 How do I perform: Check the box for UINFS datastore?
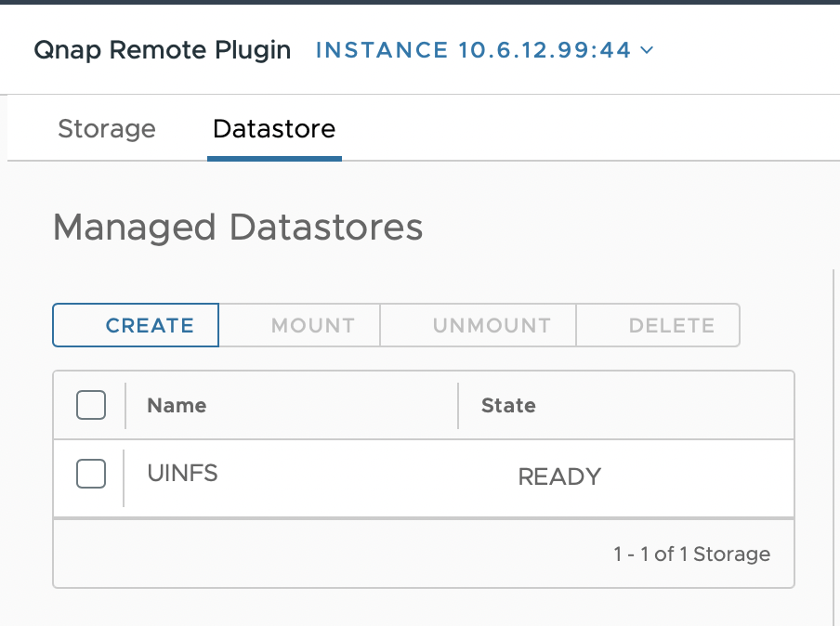tap(91, 474)
